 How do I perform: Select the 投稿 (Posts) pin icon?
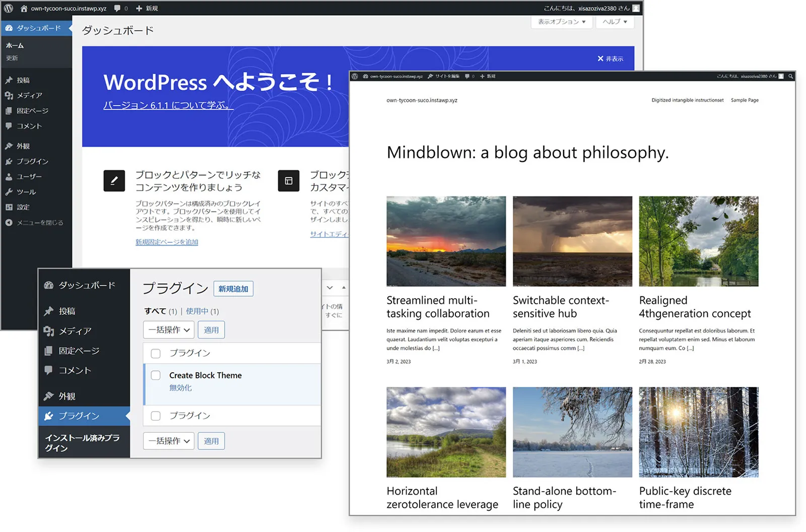pyautogui.click(x=9, y=80)
